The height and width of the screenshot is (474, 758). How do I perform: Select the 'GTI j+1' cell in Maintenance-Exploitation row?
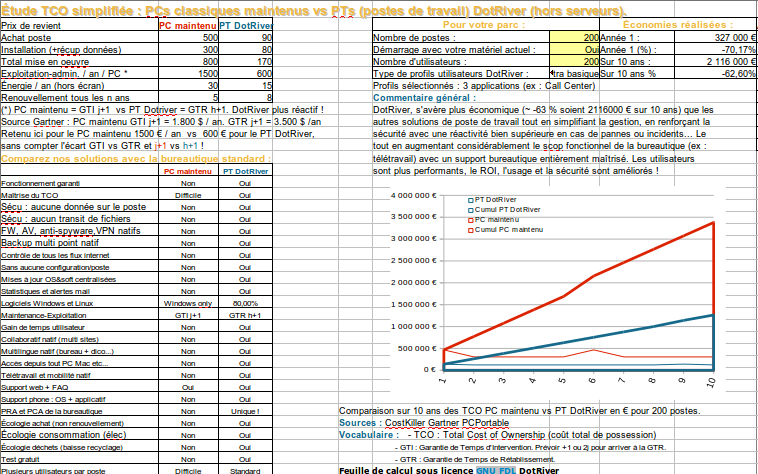[189, 316]
